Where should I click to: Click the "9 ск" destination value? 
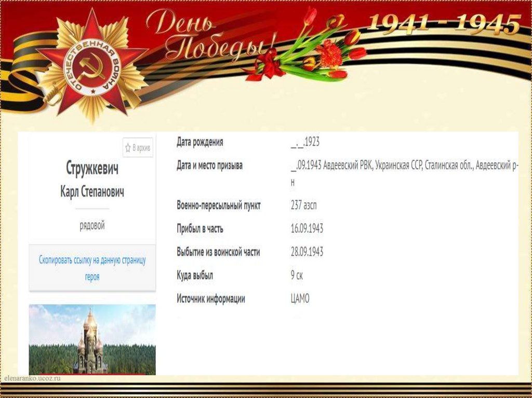click(x=297, y=275)
